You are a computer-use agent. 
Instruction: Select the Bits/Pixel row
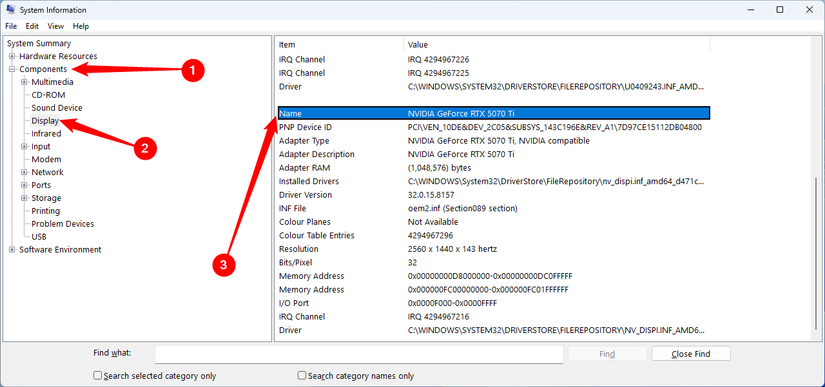pyautogui.click(x=494, y=262)
